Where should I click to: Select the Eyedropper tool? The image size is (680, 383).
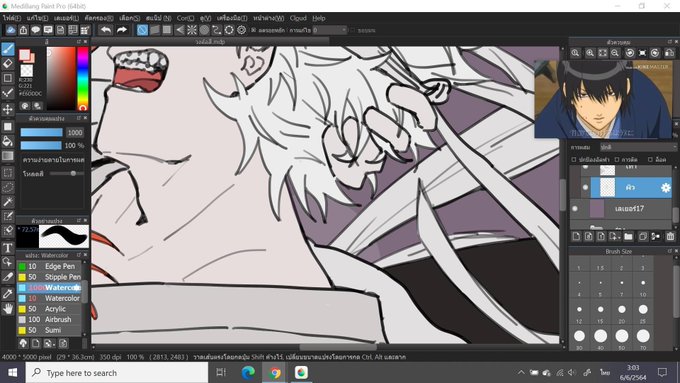coord(8,293)
